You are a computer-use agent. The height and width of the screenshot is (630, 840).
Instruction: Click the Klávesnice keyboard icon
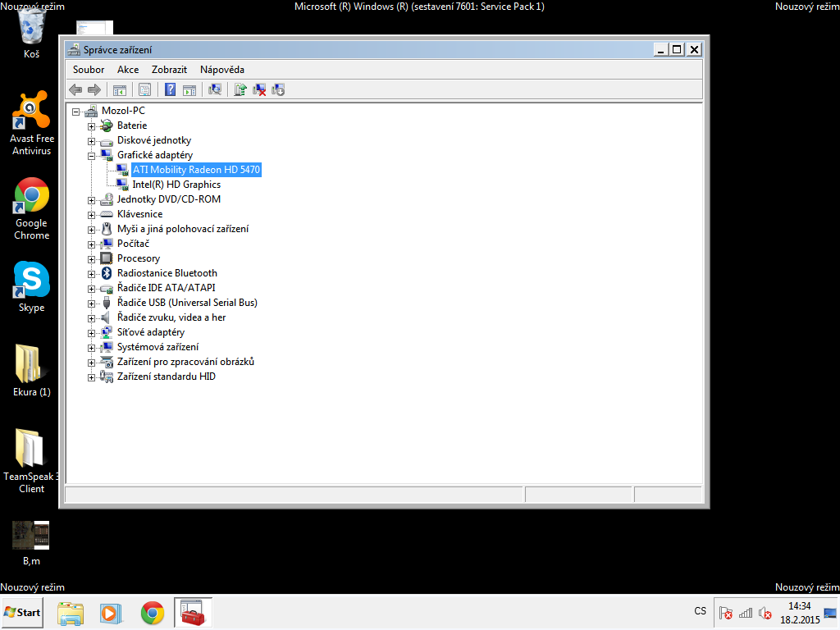[x=107, y=214]
